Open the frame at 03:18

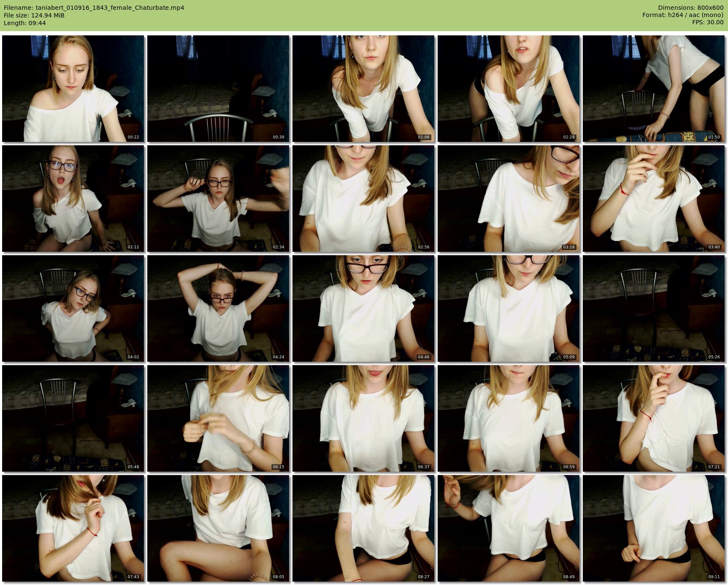508,199
